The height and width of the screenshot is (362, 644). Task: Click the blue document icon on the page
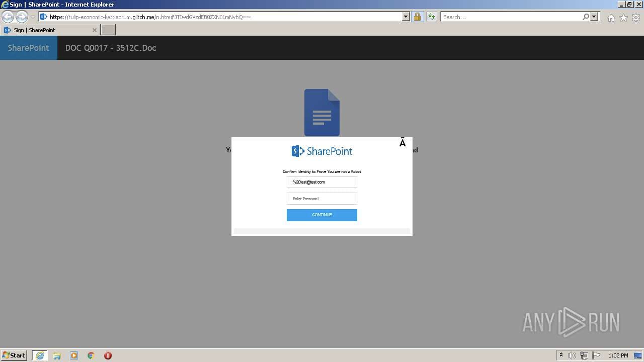321,112
